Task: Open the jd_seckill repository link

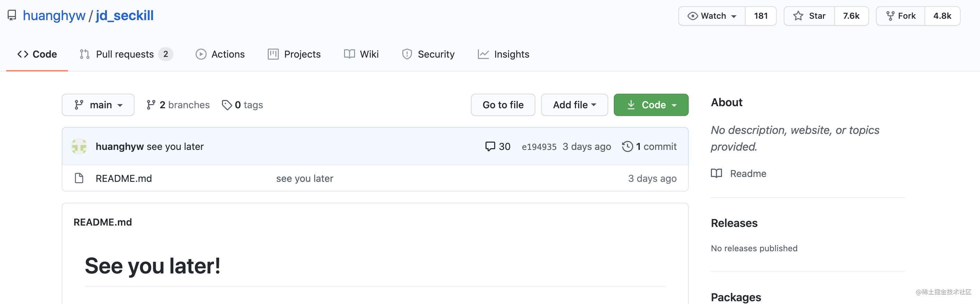Action: coord(125,16)
